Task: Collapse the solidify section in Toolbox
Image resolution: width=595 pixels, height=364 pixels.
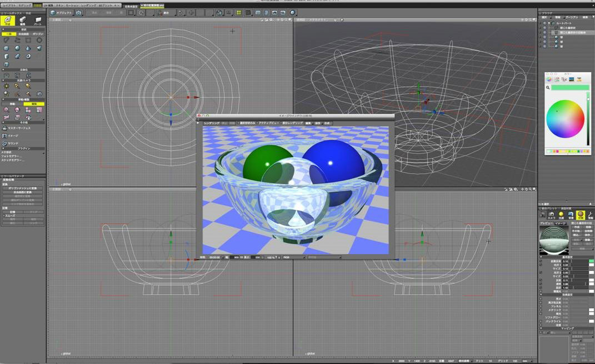Action: (3, 70)
